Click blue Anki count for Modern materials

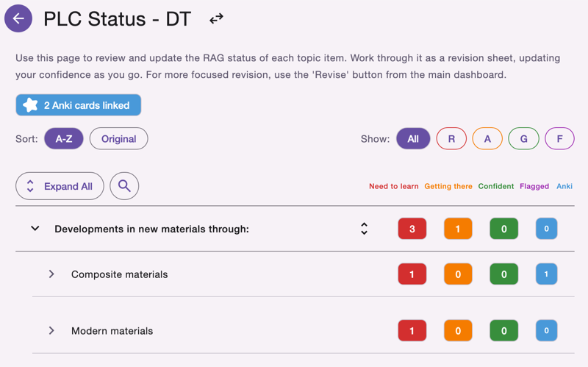coord(546,331)
